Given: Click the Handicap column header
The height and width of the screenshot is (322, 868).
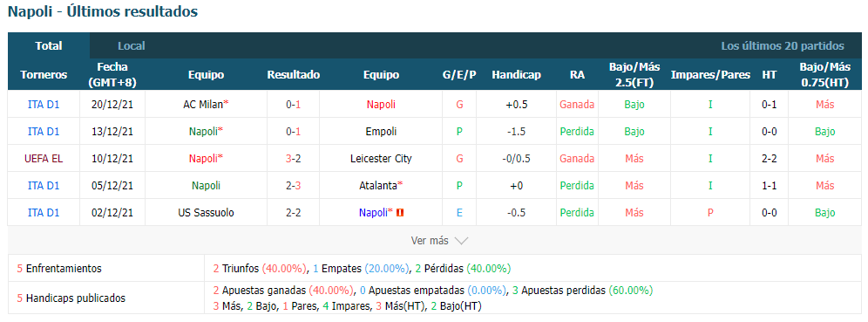Looking at the screenshot, I should pos(516,75).
